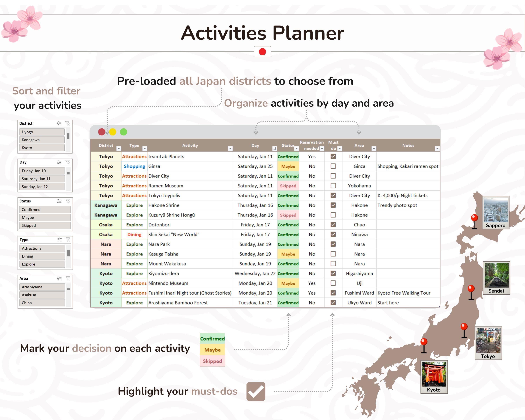Clear the filter on the Day slicer
Viewport: 525px width, 420px height.
pyautogui.click(x=68, y=162)
